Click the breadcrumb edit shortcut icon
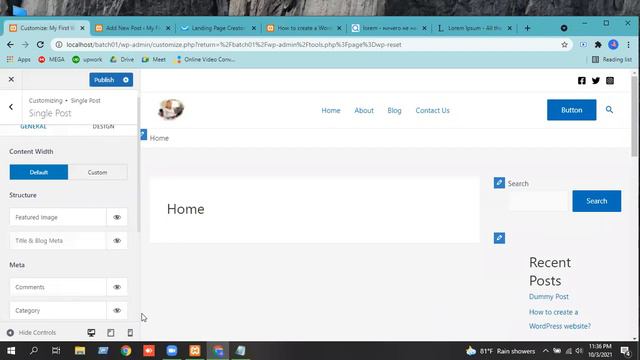 click(x=143, y=134)
